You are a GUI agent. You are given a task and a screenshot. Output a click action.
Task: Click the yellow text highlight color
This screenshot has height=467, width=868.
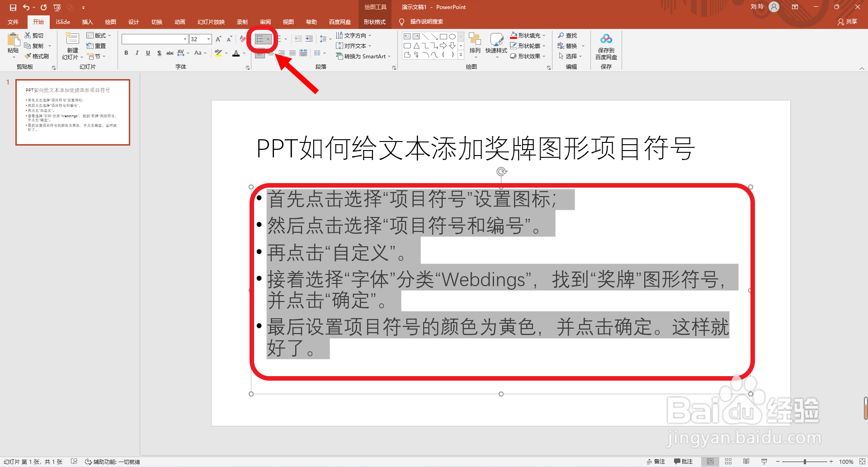coord(218,53)
